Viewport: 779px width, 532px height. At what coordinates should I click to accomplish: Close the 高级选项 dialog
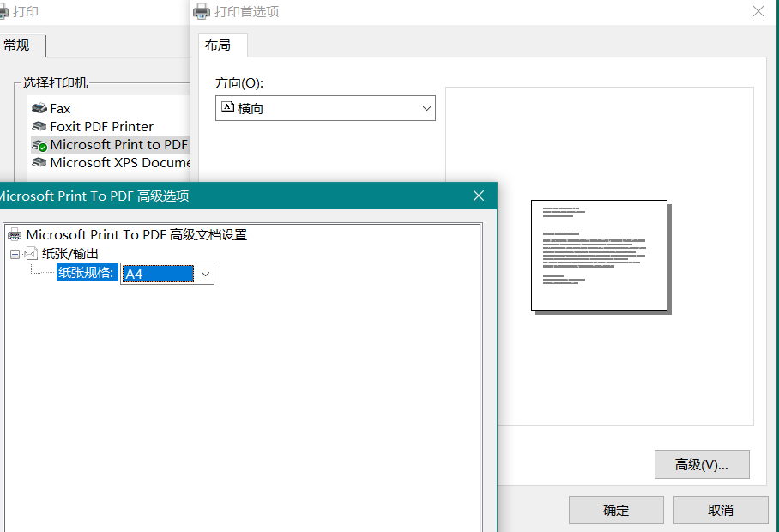[478, 196]
